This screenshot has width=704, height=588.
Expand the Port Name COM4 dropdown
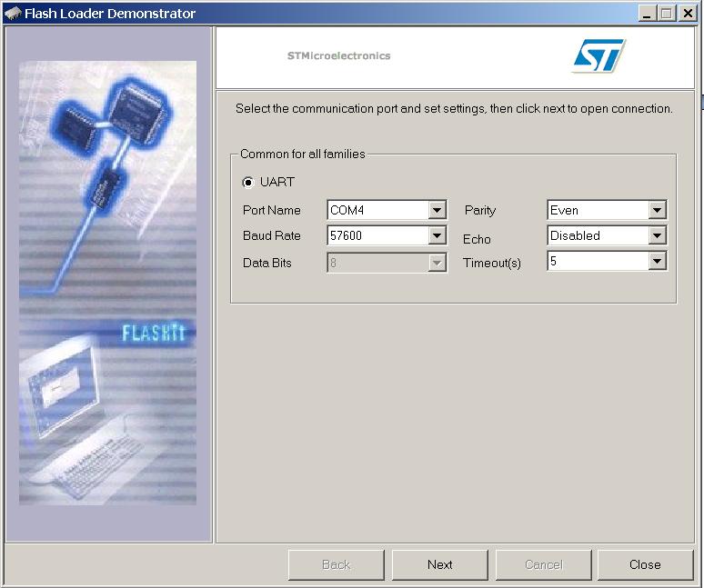point(437,211)
